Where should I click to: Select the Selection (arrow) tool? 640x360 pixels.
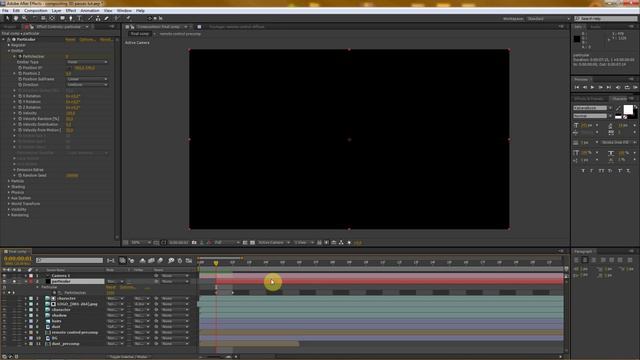tap(7, 18)
